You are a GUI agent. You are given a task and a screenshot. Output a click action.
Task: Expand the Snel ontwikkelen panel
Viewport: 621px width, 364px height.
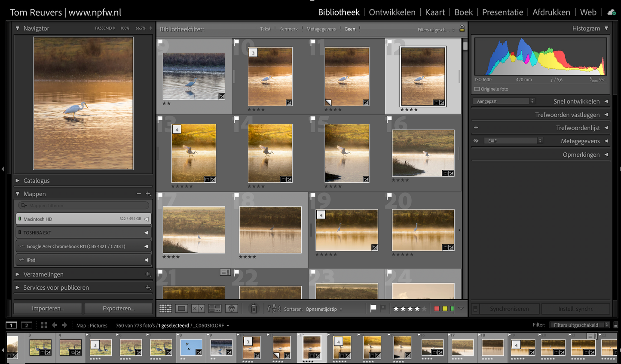click(x=606, y=101)
